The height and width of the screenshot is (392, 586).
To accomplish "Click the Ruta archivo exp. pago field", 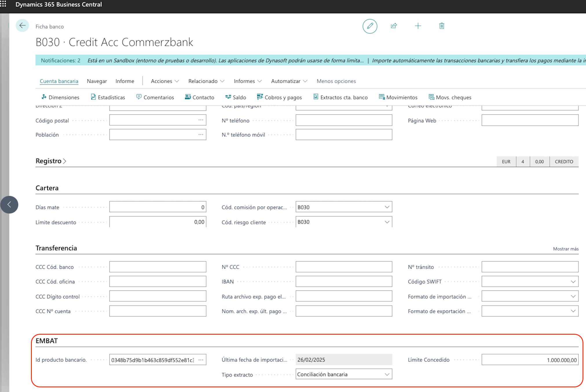I will (344, 296).
